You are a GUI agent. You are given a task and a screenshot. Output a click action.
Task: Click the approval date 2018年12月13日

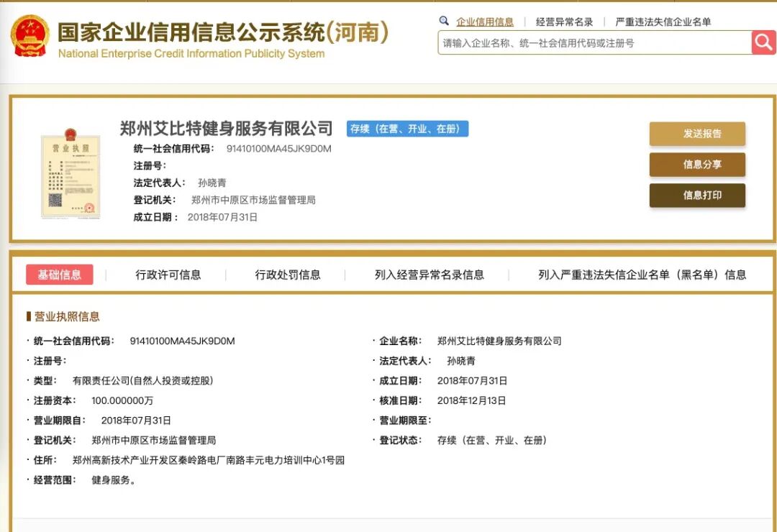click(x=472, y=400)
